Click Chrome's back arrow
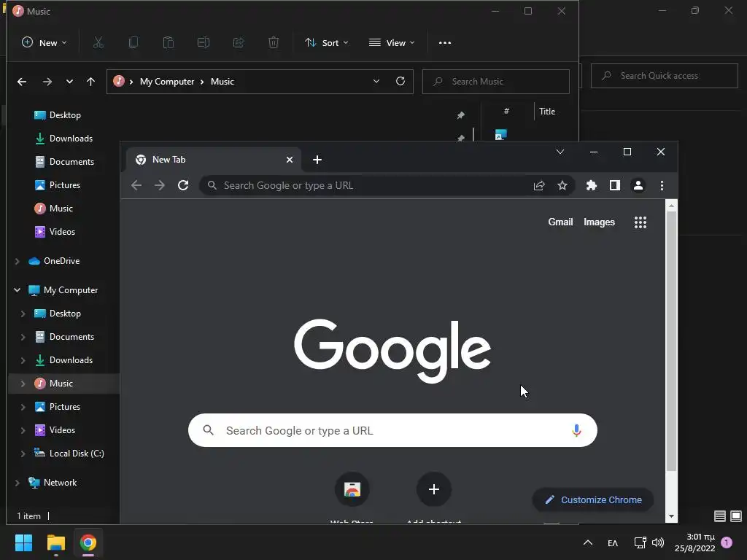The height and width of the screenshot is (560, 747). (136, 185)
